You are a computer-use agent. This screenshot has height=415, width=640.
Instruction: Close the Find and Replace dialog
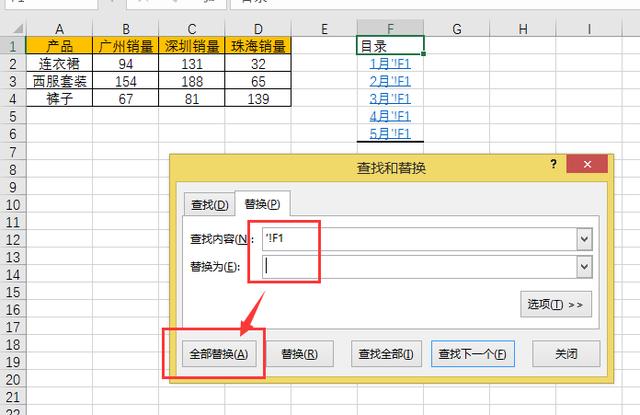pyautogui.click(x=587, y=164)
